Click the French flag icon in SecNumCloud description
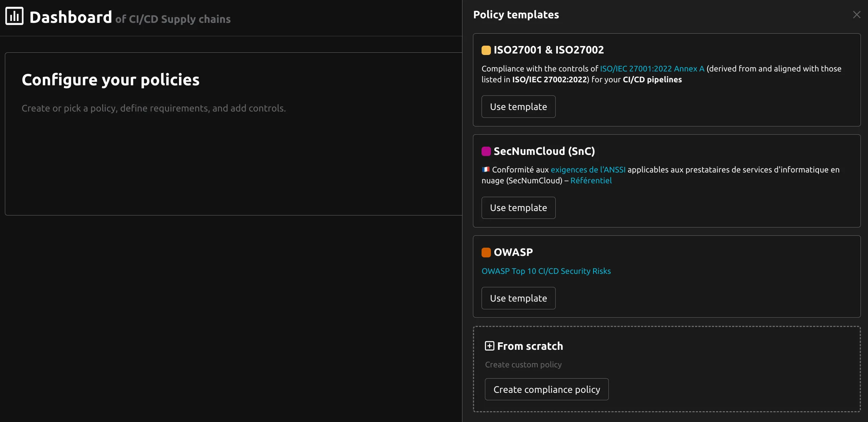This screenshot has width=868, height=422. click(485, 169)
